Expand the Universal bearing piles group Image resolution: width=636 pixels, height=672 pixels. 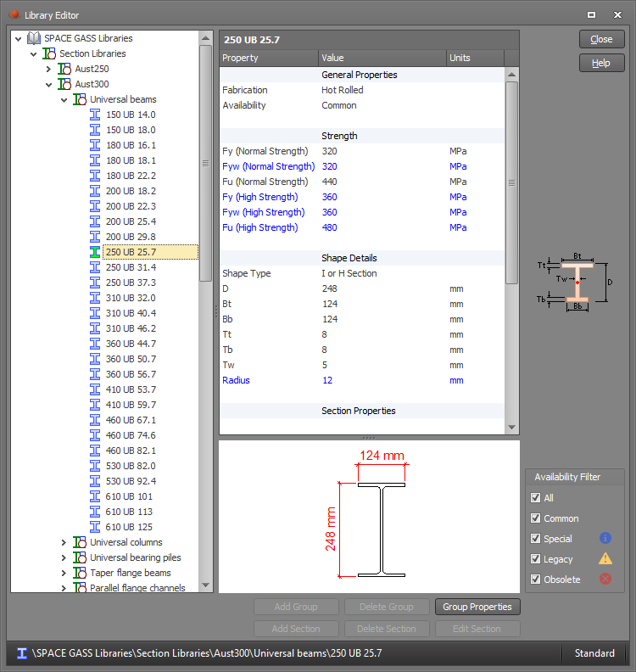click(x=64, y=557)
